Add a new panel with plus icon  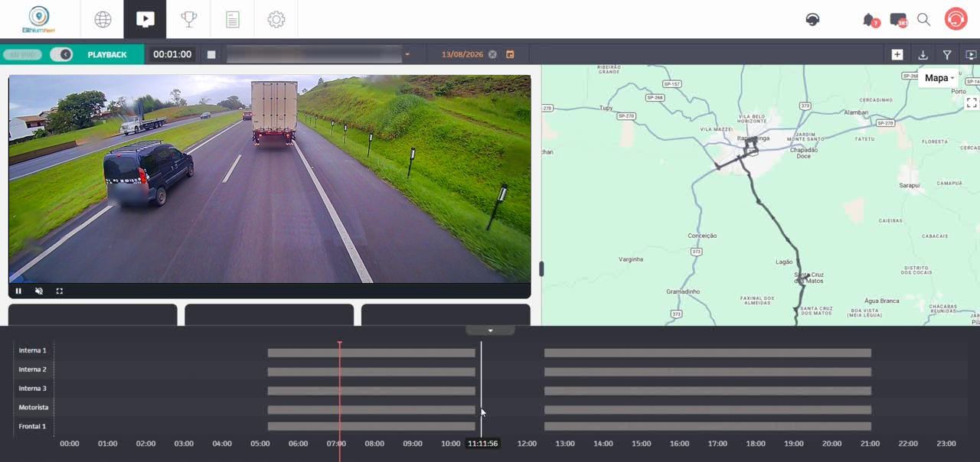point(897,54)
